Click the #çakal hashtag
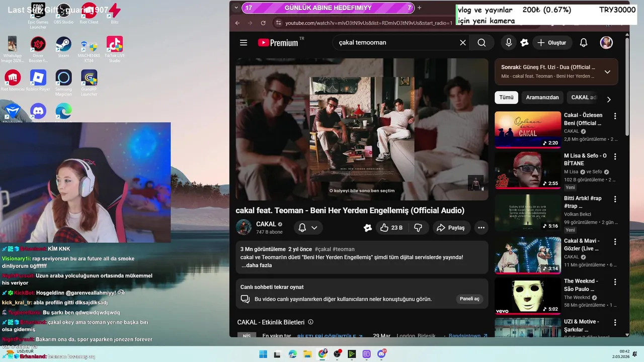Viewport: 644px width, 362px height. point(323,249)
